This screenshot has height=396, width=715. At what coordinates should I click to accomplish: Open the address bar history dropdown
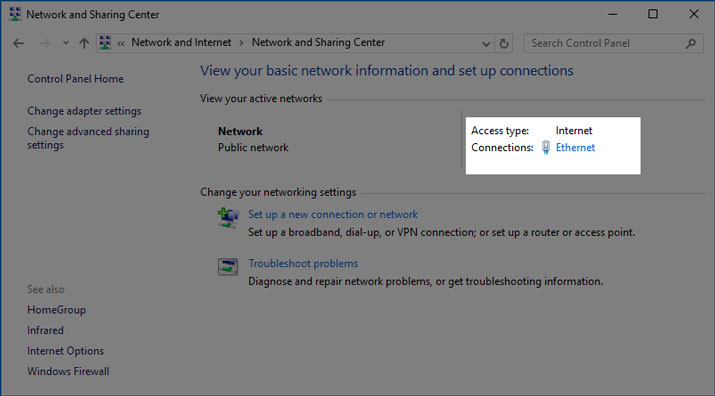pos(486,44)
